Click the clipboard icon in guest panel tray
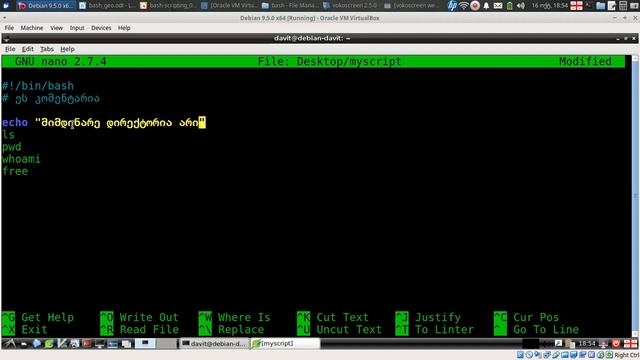This screenshot has width=640, height=360. [570, 344]
